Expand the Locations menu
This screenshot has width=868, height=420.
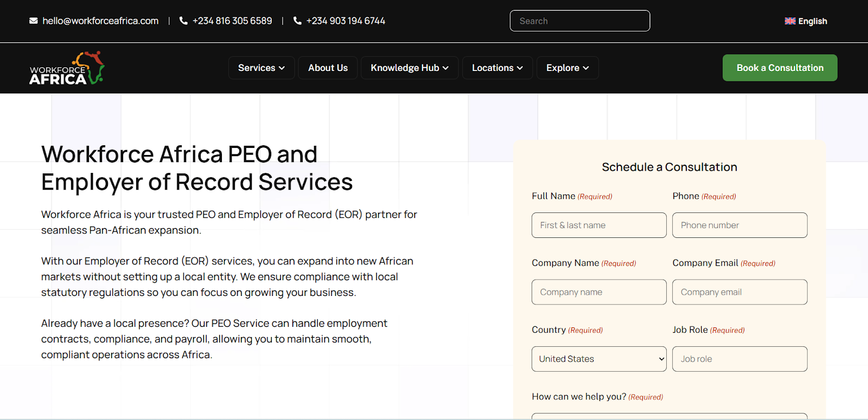click(497, 68)
